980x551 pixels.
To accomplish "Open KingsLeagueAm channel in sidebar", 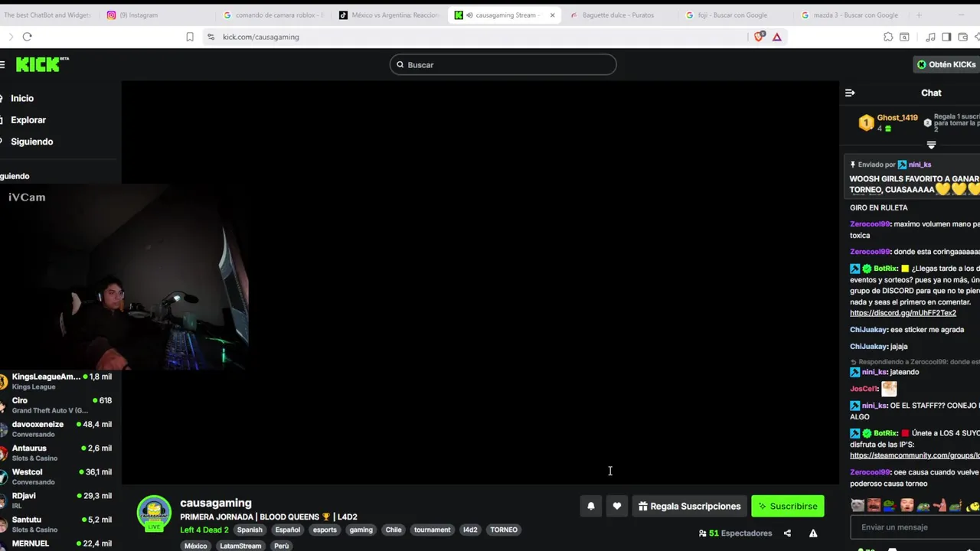I will [59, 381].
